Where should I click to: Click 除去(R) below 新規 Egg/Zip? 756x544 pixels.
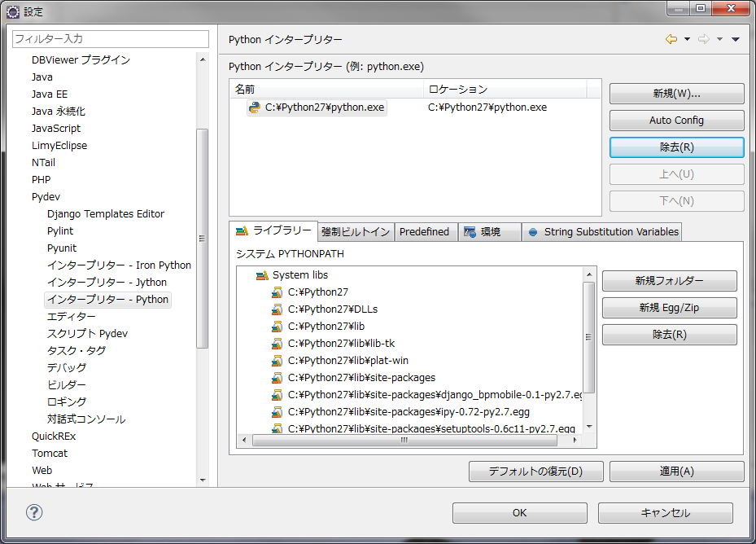(x=669, y=335)
